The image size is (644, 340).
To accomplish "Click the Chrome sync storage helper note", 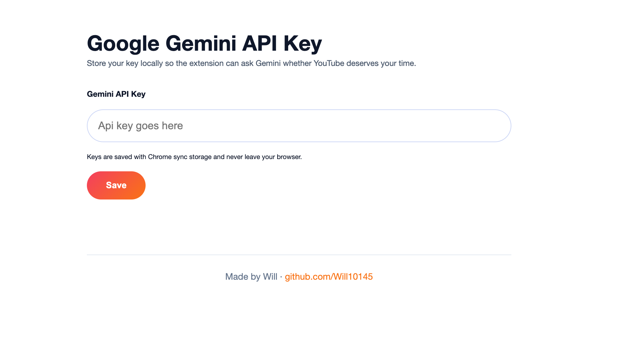I will pos(194,157).
